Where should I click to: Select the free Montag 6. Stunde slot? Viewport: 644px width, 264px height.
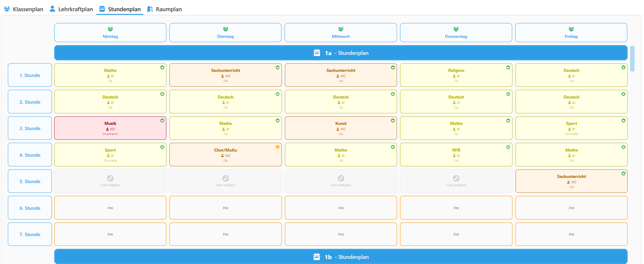(x=110, y=208)
